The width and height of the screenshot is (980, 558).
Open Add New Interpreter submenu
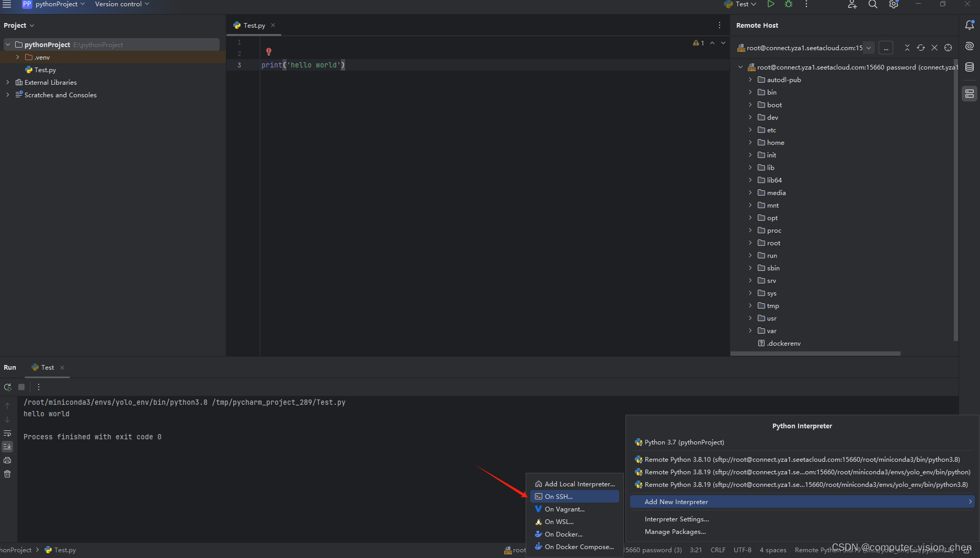pos(802,502)
